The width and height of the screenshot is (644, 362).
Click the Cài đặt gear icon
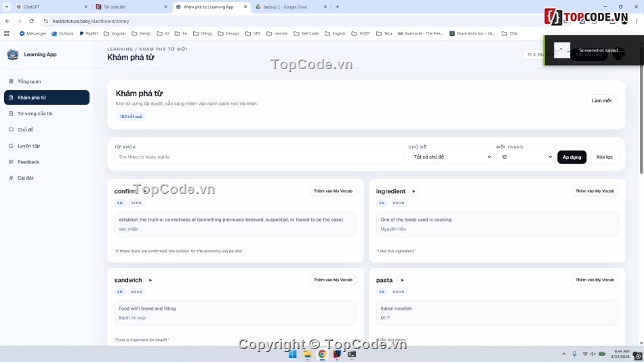point(11,178)
